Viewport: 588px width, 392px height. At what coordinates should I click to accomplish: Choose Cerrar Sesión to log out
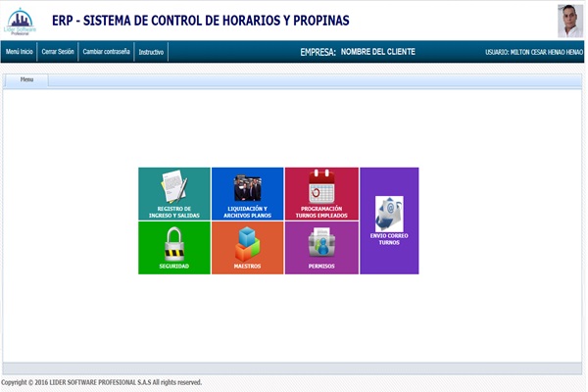(58, 51)
